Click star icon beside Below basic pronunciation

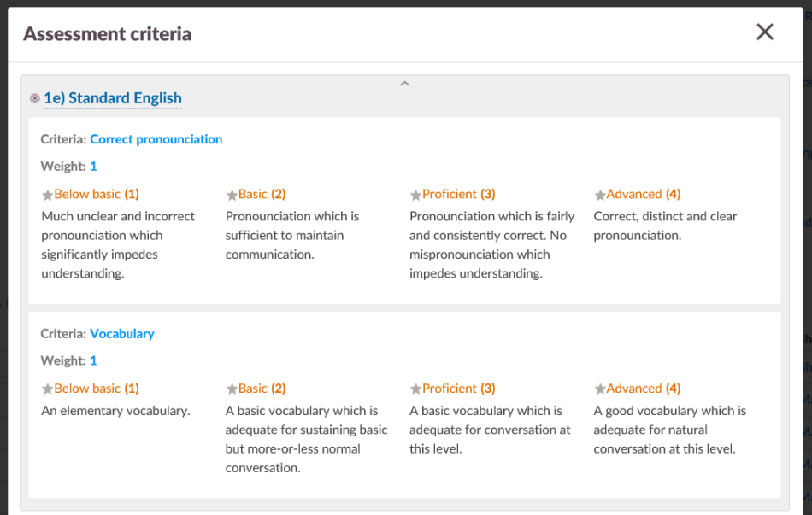click(x=48, y=196)
